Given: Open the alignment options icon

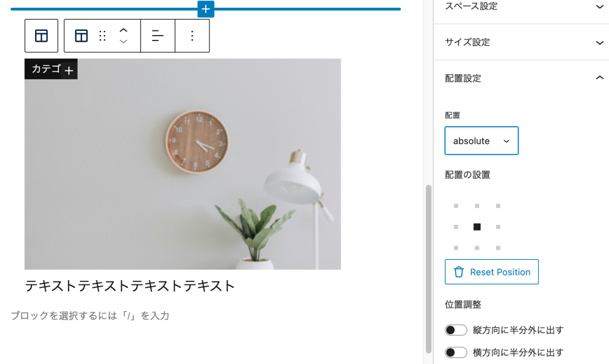Looking at the screenshot, I should pos(158,36).
